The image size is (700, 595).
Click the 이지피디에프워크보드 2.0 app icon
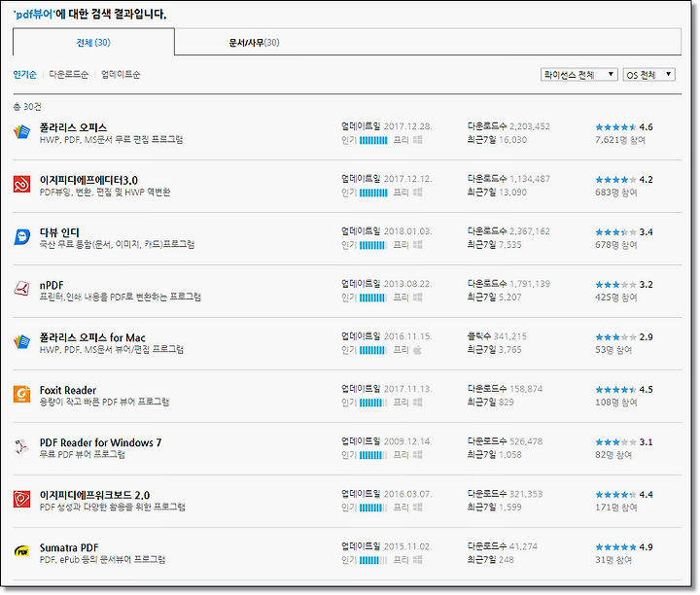click(x=21, y=499)
